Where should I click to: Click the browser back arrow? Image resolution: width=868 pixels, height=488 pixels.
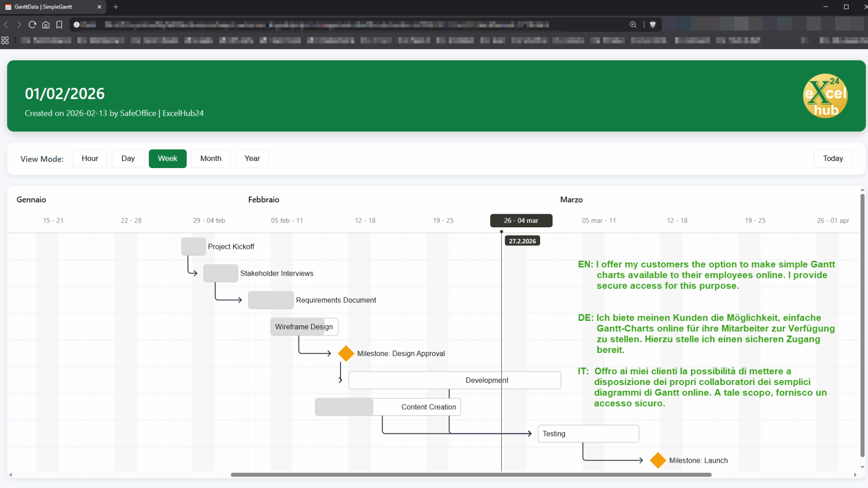tap(6, 25)
